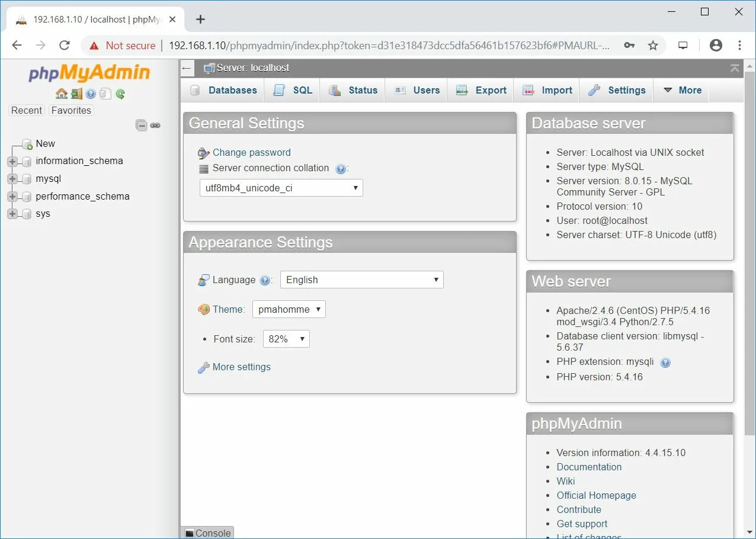Expand the mysql database node
Viewport: 756px width, 539px height.
pyautogui.click(x=12, y=179)
